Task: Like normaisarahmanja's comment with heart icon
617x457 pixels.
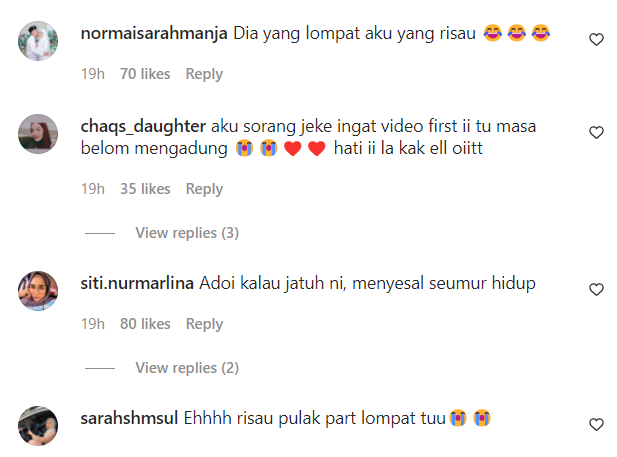Action: click(596, 39)
